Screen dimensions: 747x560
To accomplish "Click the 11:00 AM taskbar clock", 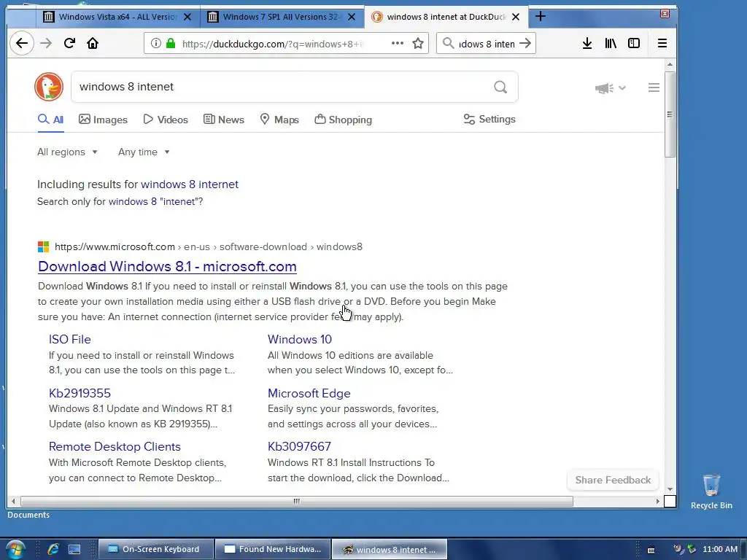I will [x=719, y=549].
